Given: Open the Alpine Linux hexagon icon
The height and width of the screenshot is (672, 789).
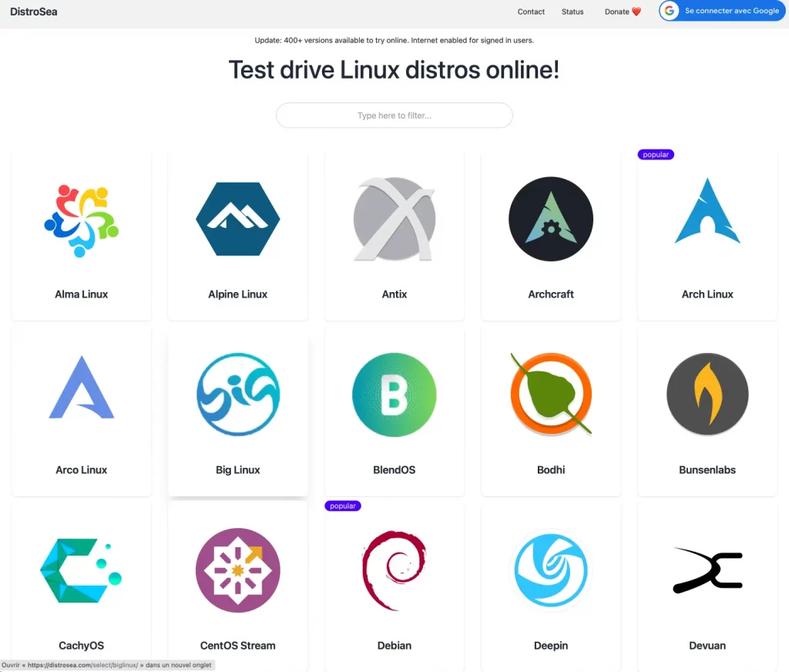Looking at the screenshot, I should pos(237,219).
